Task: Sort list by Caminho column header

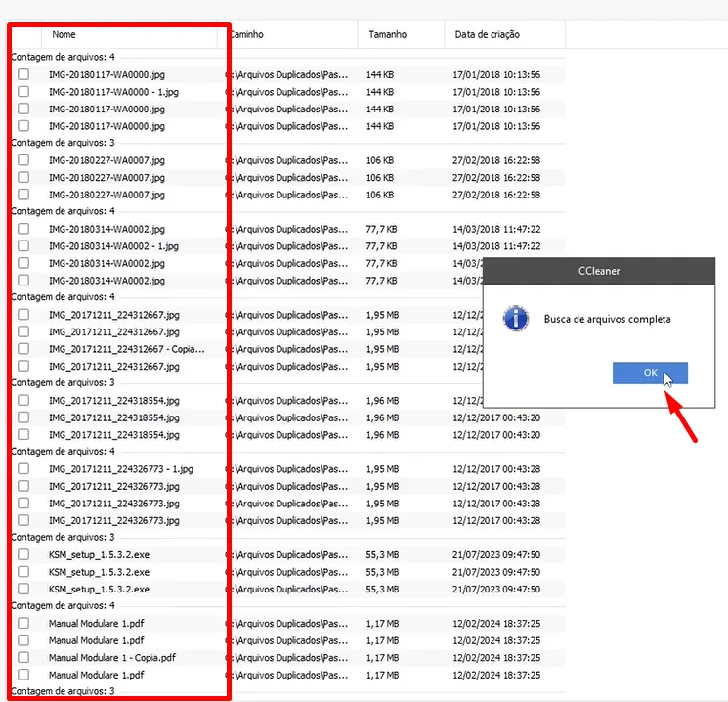Action: point(246,34)
